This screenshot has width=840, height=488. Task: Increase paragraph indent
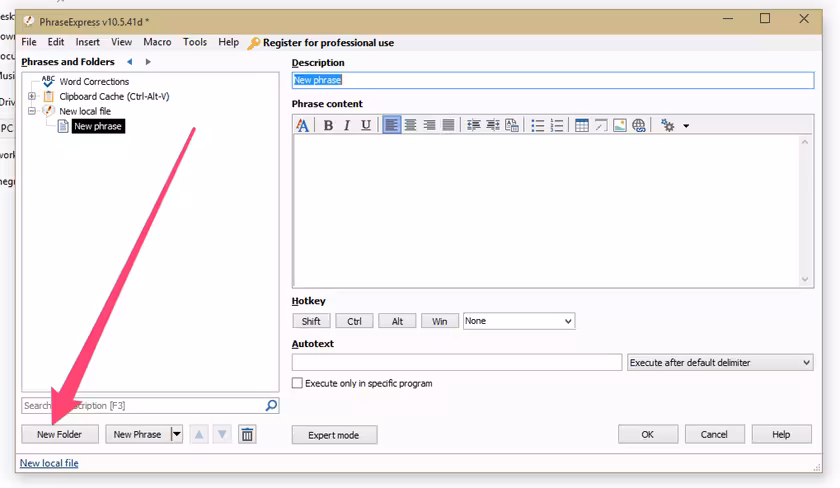tap(492, 125)
